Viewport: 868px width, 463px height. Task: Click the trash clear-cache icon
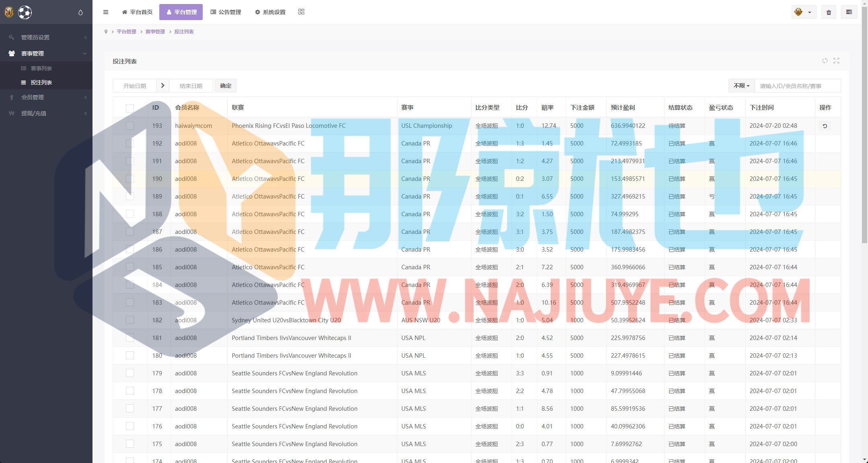point(829,12)
